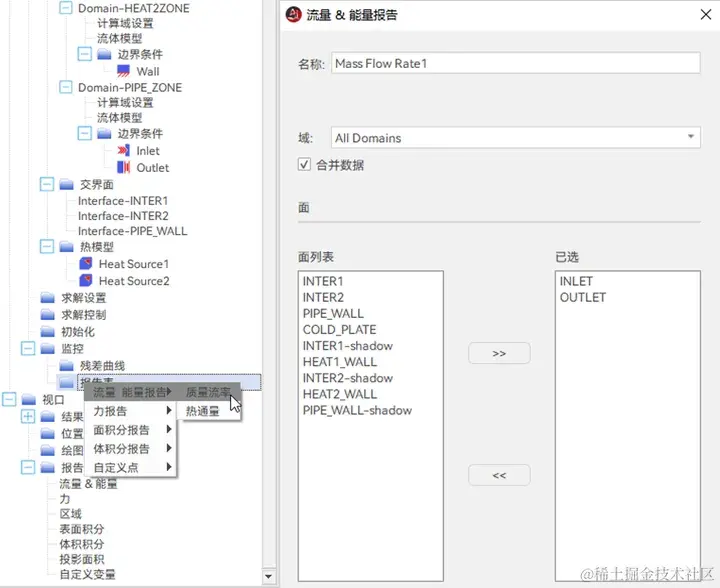Viewport: 720px width, 588px height.
Task: Choose 热通量 from the submenu
Action: tap(208, 411)
